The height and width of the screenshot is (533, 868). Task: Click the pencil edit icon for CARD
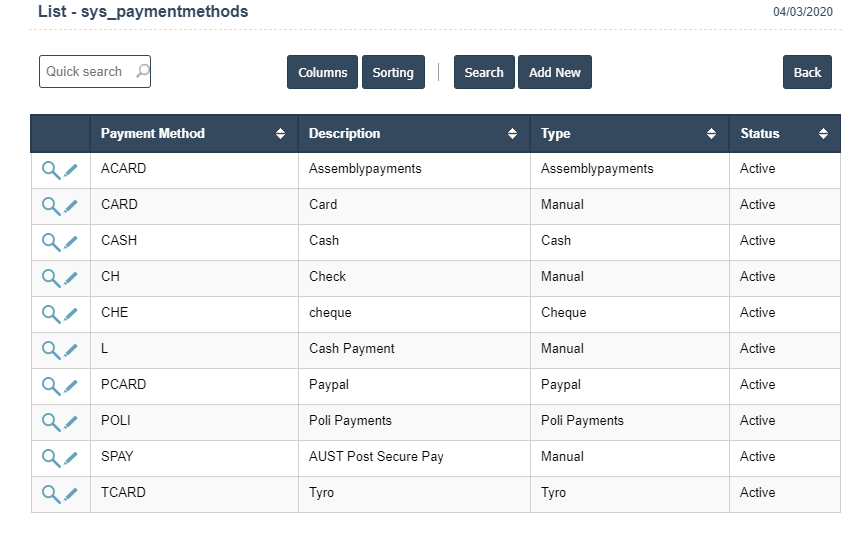[71, 206]
